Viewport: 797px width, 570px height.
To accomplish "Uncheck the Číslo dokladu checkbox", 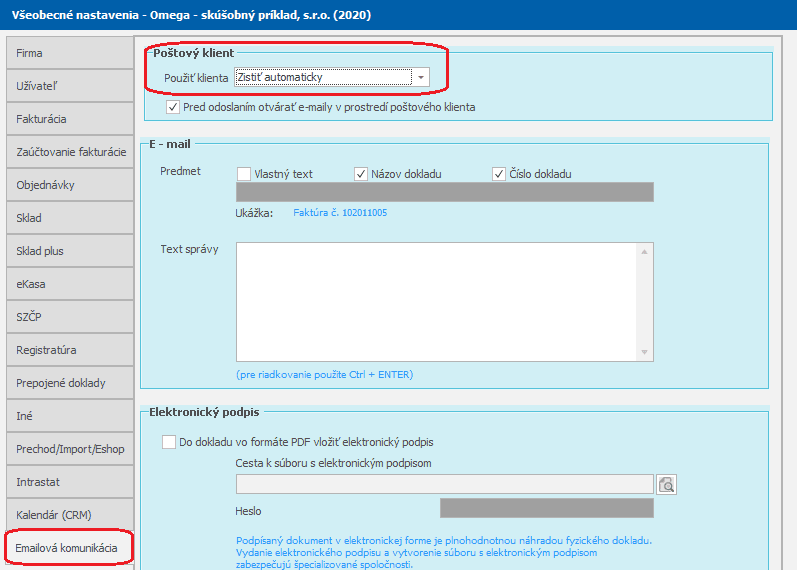I will (x=499, y=174).
